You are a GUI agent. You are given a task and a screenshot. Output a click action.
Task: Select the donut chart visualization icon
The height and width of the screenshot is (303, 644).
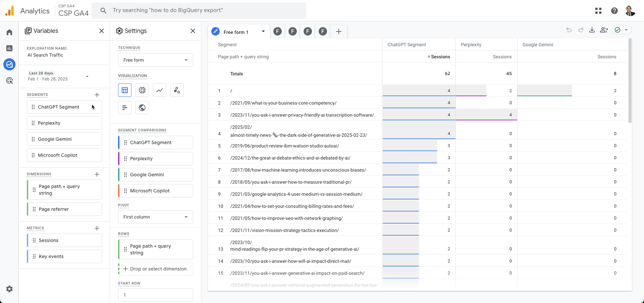point(142,90)
